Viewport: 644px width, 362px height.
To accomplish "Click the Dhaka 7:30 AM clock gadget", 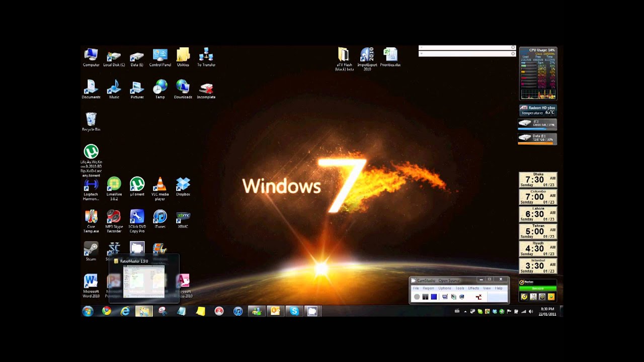I will click(538, 179).
